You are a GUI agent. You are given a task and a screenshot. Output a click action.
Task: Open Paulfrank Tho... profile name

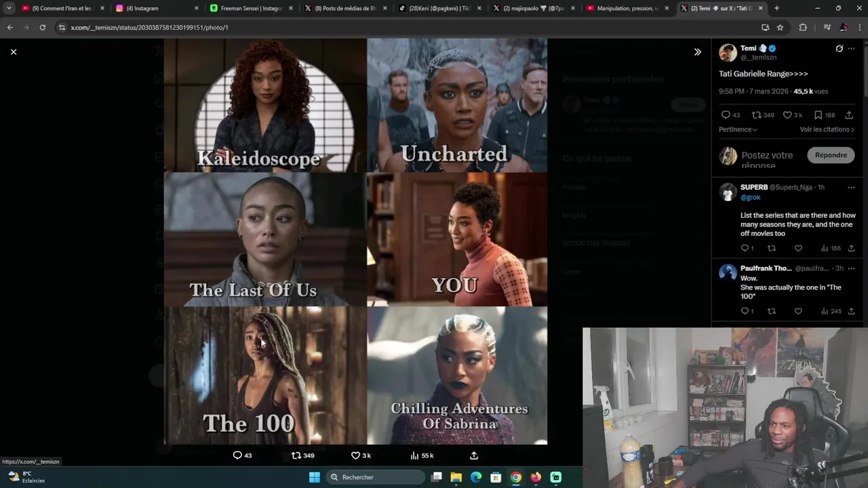[766, 268]
